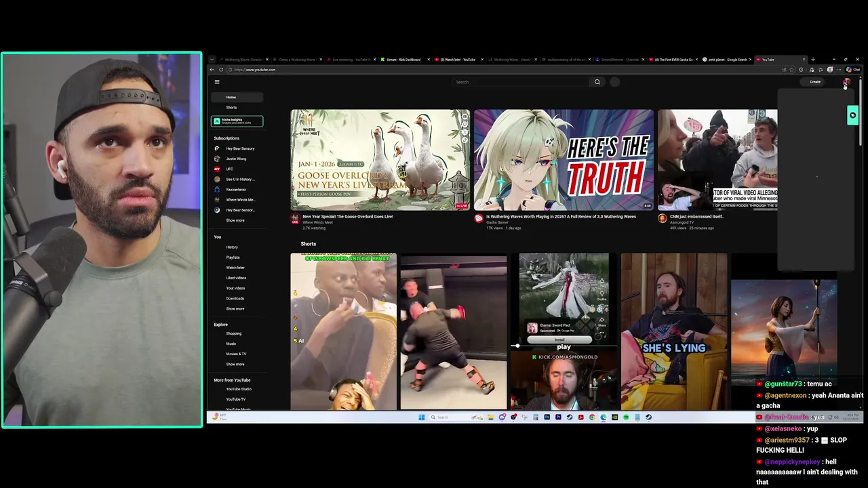This screenshot has height=488, width=868.
Task: Open the She's Lying short thumbnail
Action: point(674,331)
